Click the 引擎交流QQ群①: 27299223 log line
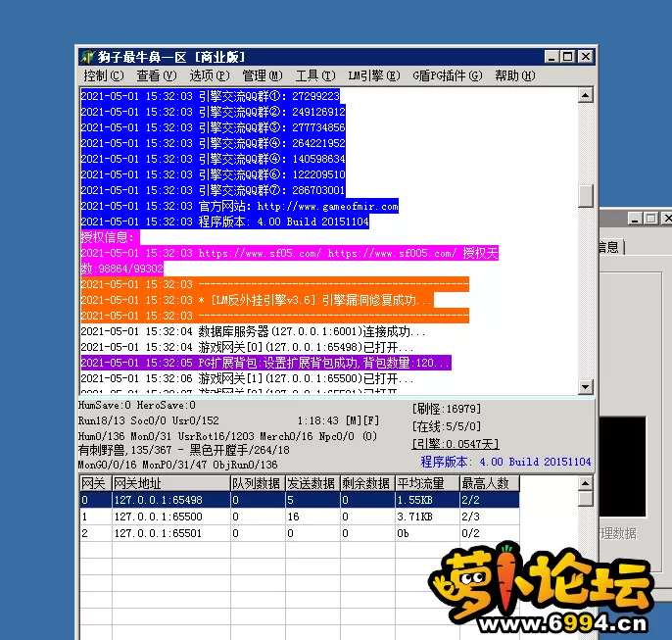 [x=210, y=96]
